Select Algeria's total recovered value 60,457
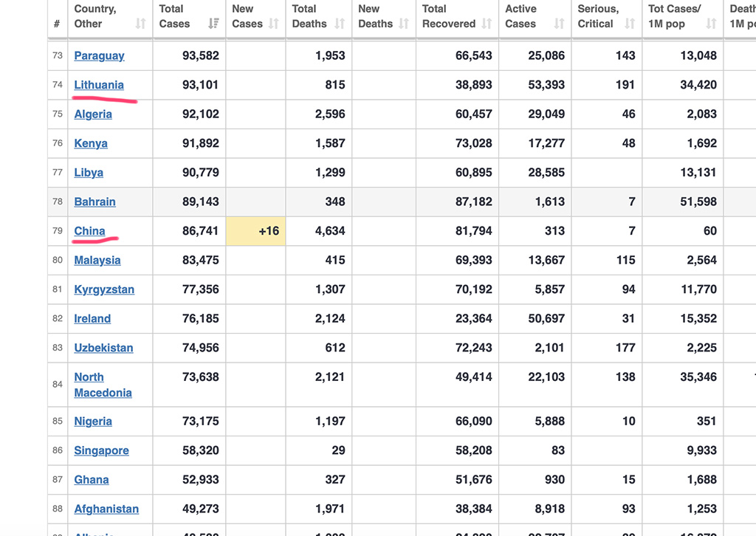 coord(474,114)
